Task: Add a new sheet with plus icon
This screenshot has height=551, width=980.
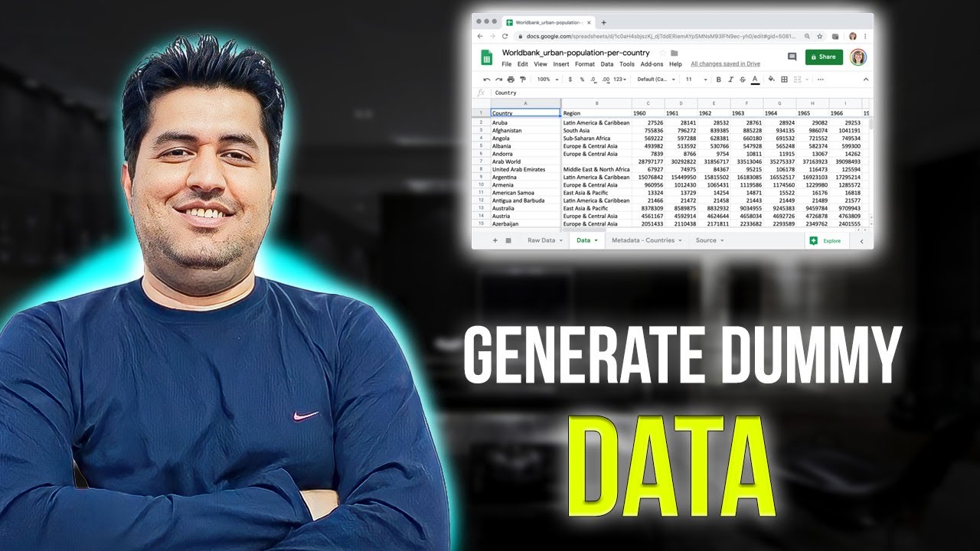Action: click(x=495, y=240)
